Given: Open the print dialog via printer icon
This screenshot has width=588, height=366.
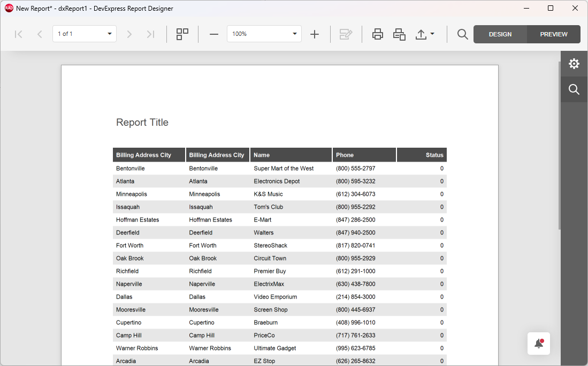Looking at the screenshot, I should (377, 34).
